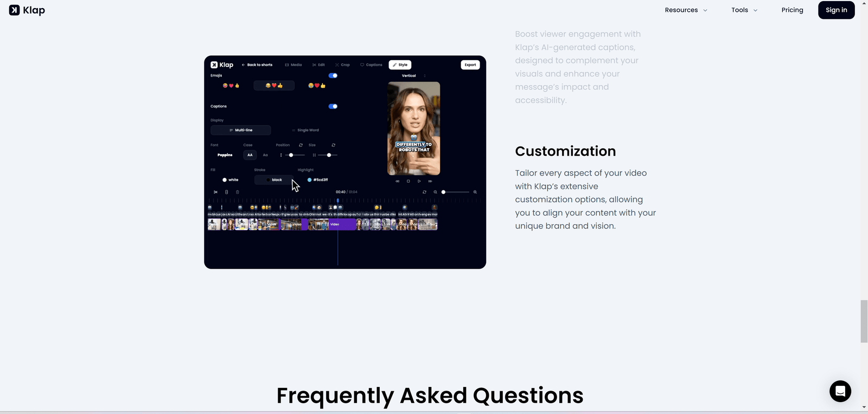Image resolution: width=868 pixels, height=414 pixels.
Task: Click the 00:40 current time readout
Action: pyautogui.click(x=340, y=192)
